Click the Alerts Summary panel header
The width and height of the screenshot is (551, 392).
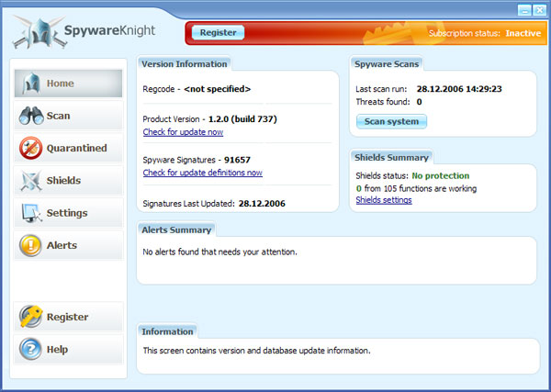[x=176, y=230]
